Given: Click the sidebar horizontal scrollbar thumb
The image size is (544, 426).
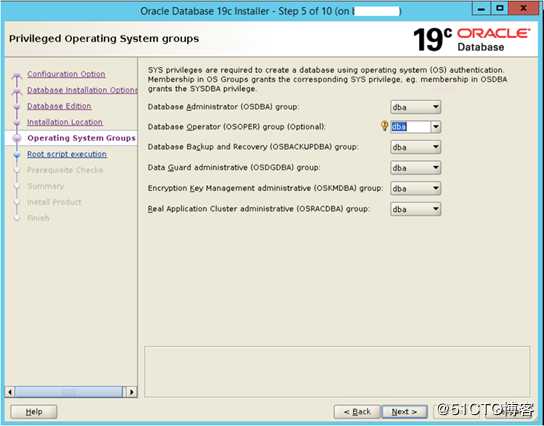Looking at the screenshot, I should [68, 392].
